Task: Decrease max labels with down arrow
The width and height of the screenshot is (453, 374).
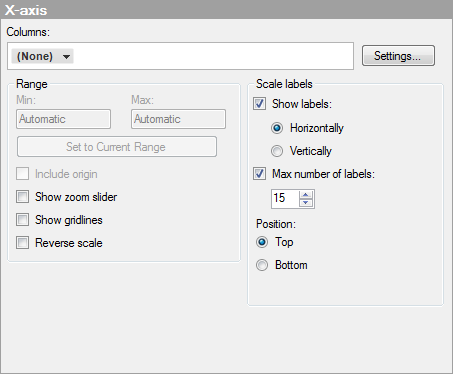Action: (x=306, y=202)
